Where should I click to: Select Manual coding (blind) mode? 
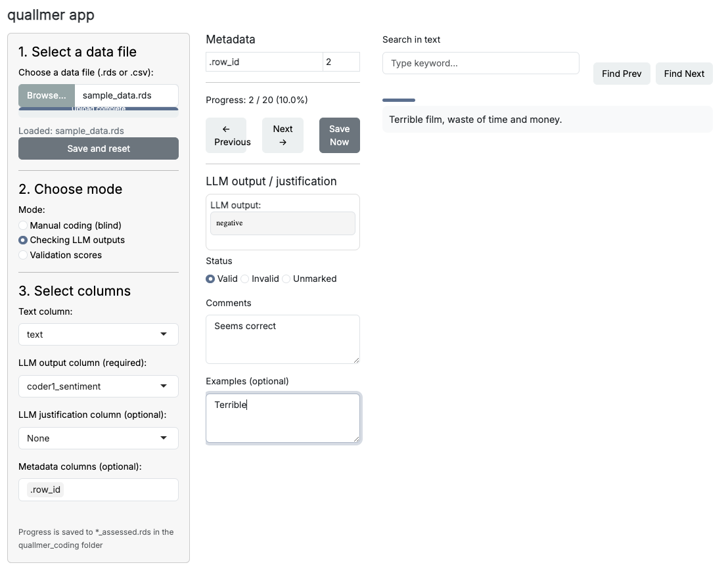(x=23, y=225)
